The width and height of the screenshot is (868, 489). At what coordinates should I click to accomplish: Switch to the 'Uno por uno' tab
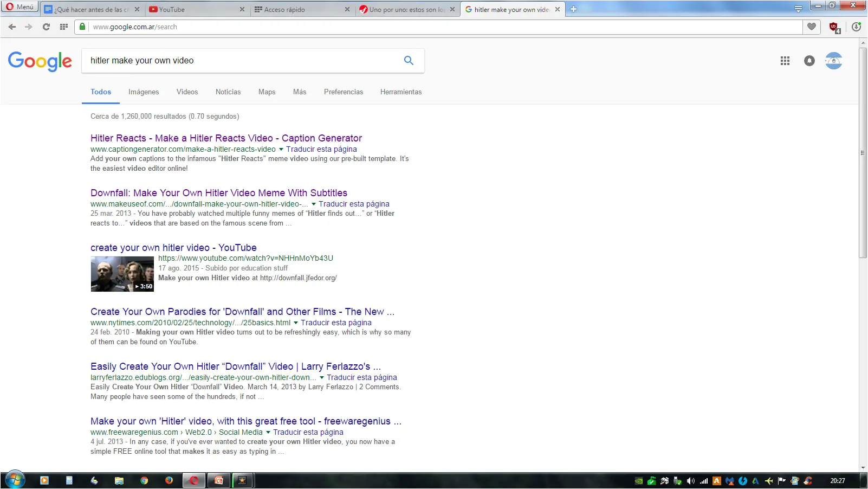point(407,9)
